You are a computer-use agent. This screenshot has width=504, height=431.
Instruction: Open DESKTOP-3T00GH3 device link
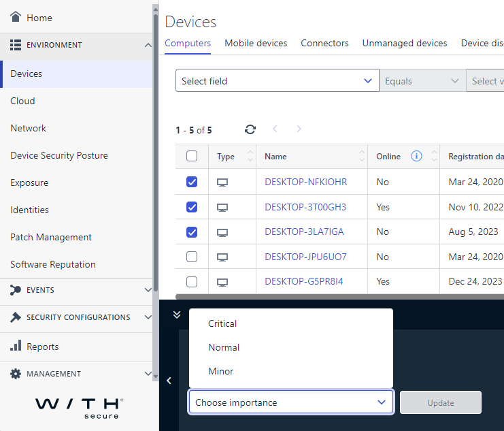[x=305, y=207]
